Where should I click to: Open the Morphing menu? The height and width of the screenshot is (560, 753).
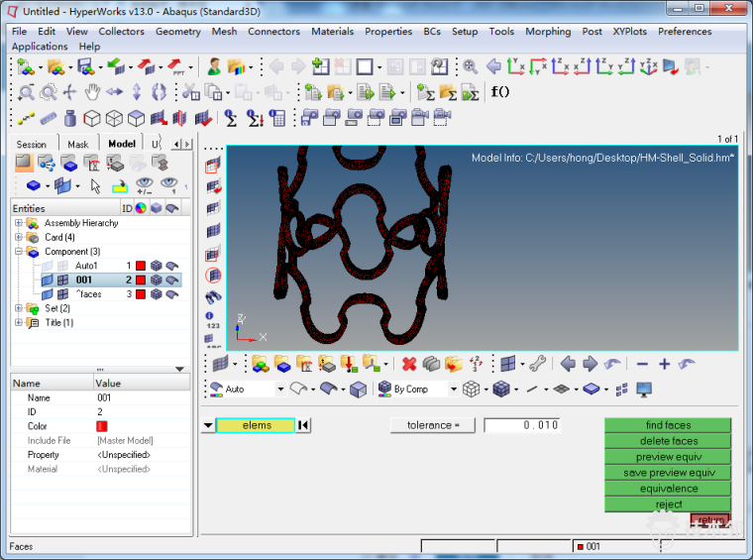coord(547,31)
